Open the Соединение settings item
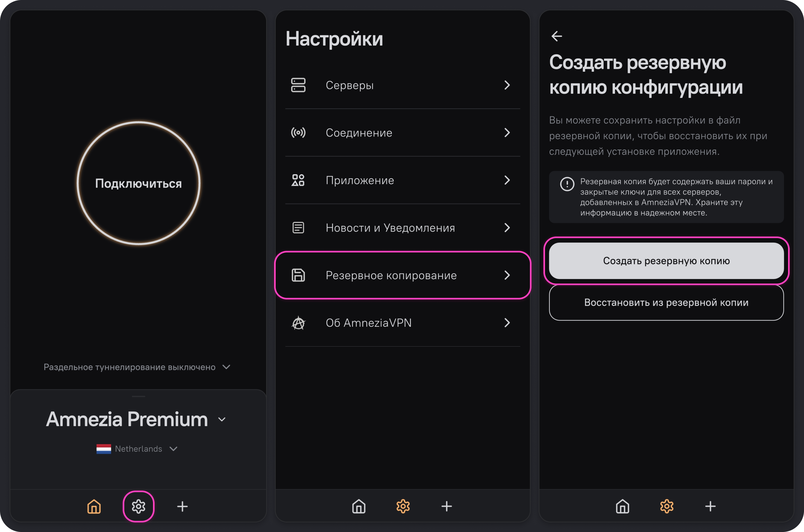The width and height of the screenshot is (804, 532). click(x=402, y=133)
